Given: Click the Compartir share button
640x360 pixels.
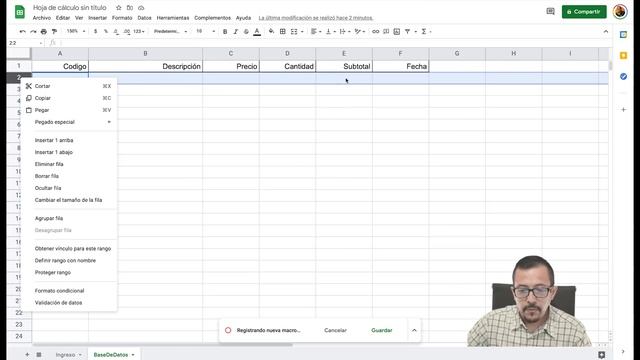Looking at the screenshot, I should (x=584, y=12).
